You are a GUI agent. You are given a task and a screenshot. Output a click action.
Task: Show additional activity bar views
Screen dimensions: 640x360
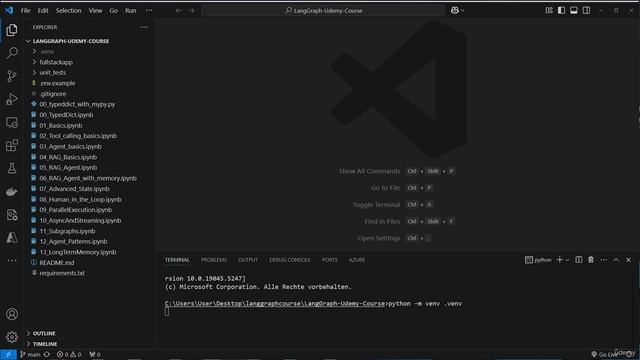12,260
